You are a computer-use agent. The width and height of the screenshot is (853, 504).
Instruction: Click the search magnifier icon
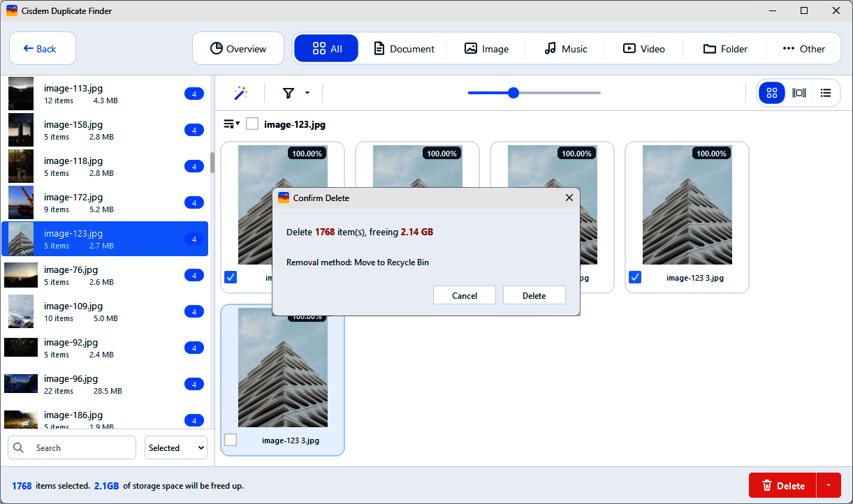click(x=19, y=448)
